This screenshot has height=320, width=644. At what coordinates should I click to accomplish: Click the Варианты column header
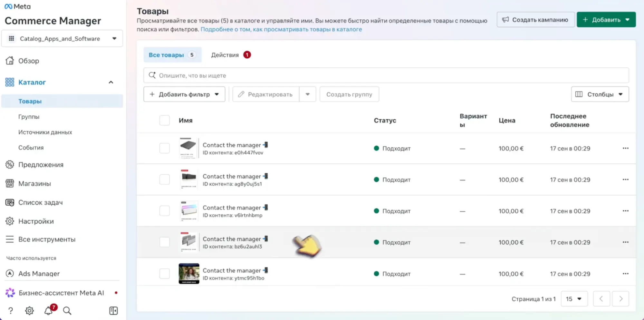click(x=473, y=120)
